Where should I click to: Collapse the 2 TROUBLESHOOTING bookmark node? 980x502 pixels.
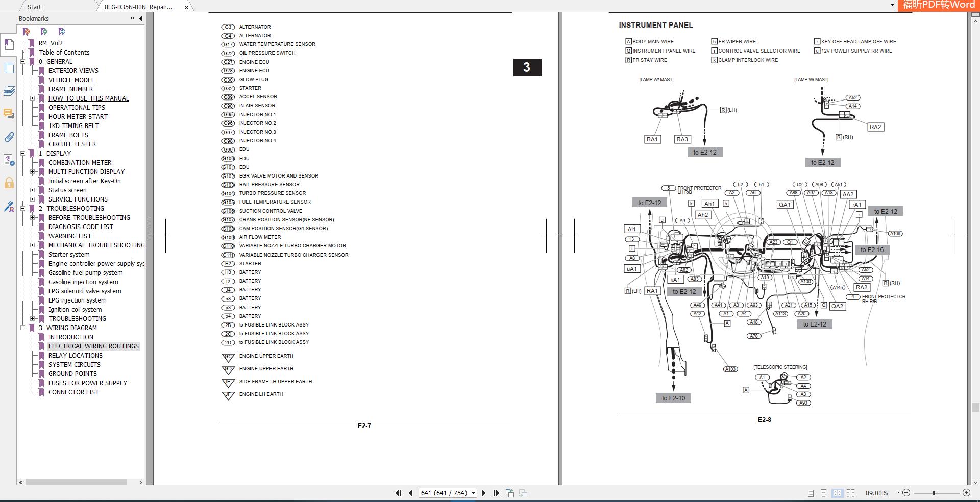(x=23, y=208)
